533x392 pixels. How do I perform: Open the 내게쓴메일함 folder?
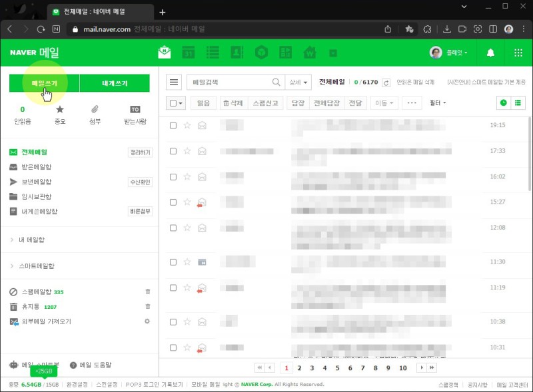pos(39,211)
